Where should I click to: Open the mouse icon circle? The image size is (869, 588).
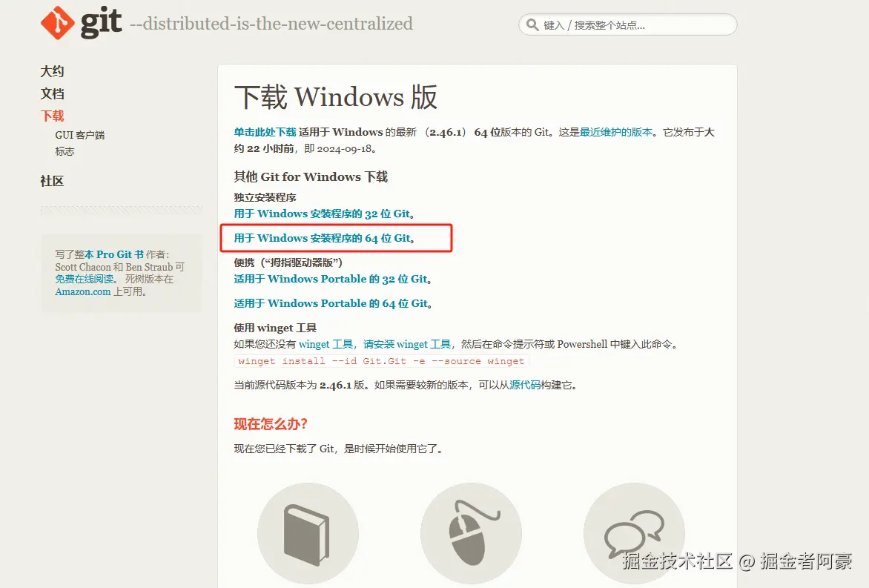pos(471,533)
